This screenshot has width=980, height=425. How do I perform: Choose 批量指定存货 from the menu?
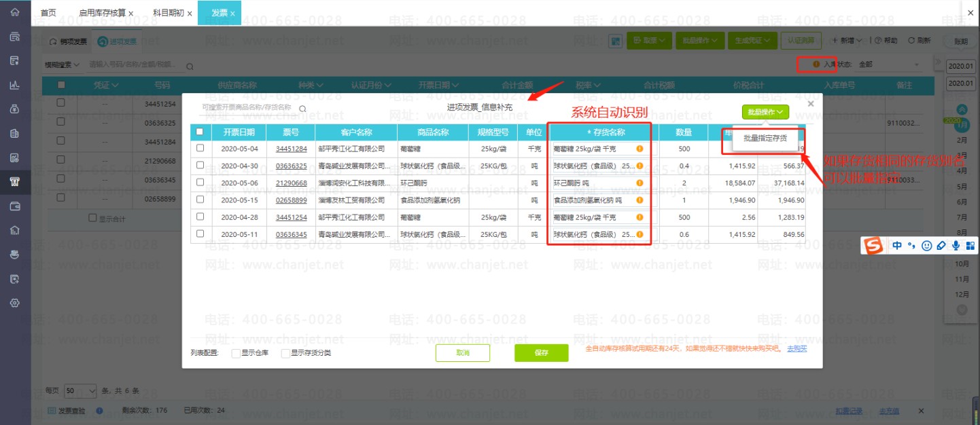click(765, 138)
